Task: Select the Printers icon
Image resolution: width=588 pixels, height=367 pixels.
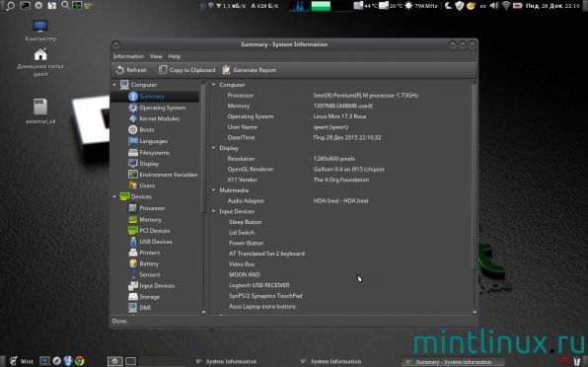Action: (x=133, y=253)
